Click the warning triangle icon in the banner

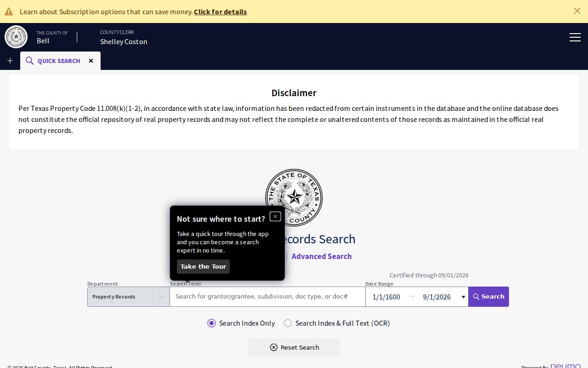(9, 11)
